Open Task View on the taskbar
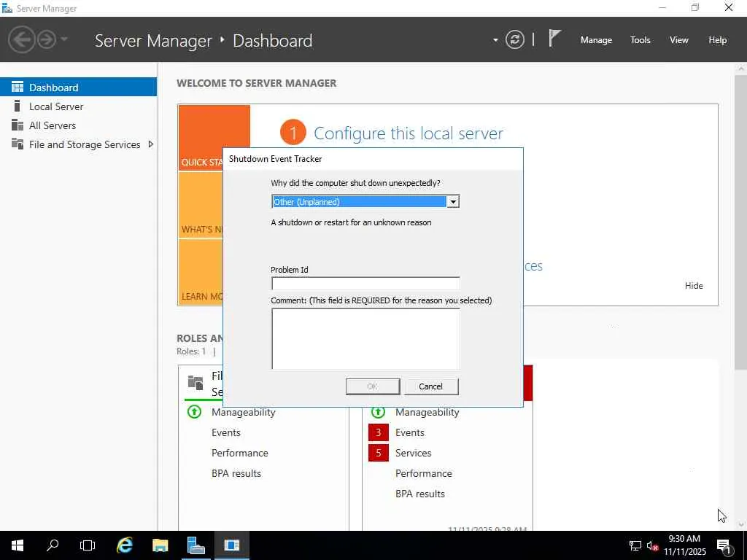Screen dimensions: 747x560 [x=88, y=545]
